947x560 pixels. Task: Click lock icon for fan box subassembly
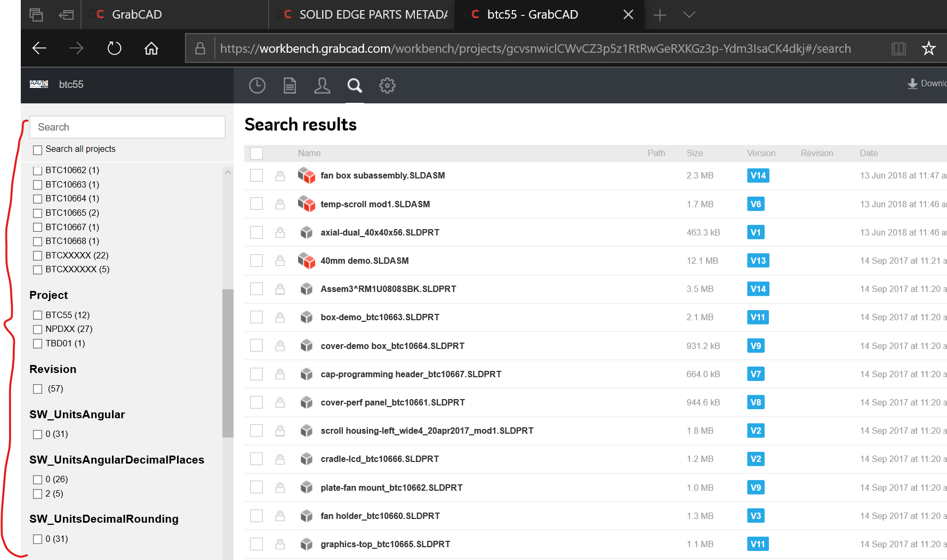click(x=280, y=175)
